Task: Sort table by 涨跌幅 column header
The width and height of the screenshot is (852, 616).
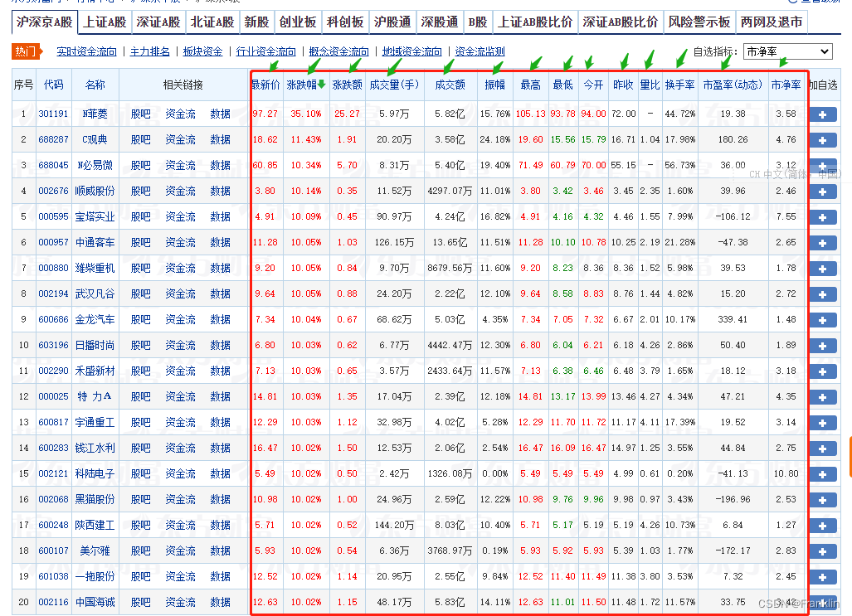Action: 305,85
